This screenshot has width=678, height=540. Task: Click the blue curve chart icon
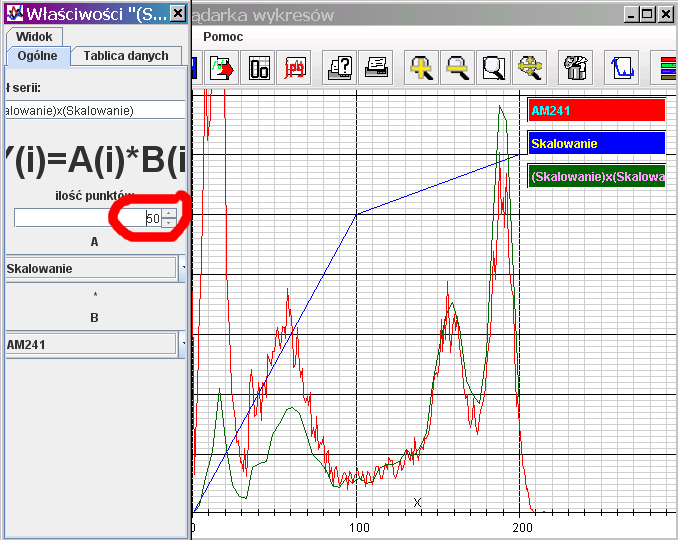pyautogui.click(x=623, y=68)
